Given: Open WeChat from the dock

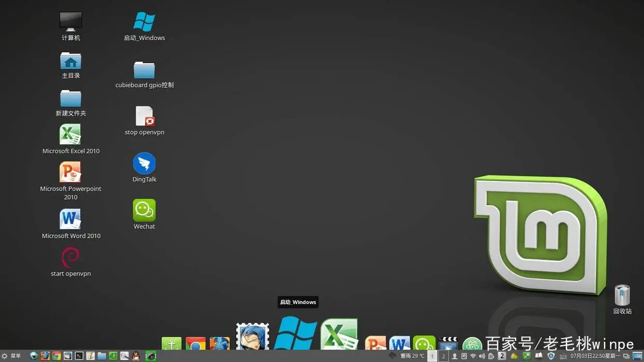Looking at the screenshot, I should click(424, 343).
